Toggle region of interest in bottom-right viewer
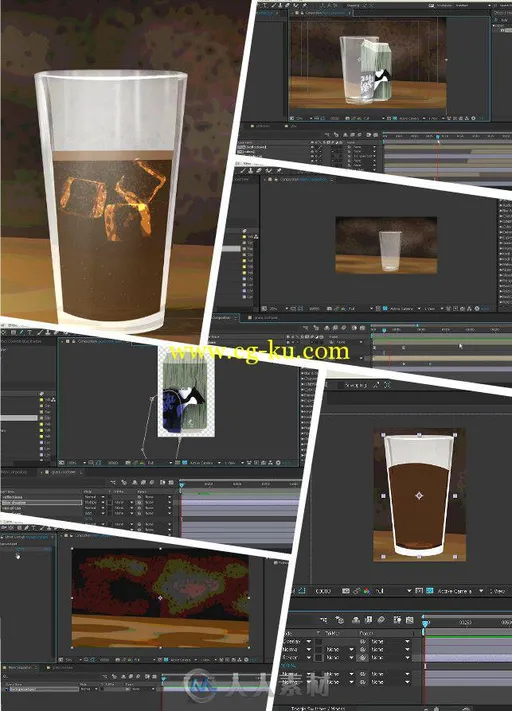This screenshot has width=512, height=711. [419, 590]
